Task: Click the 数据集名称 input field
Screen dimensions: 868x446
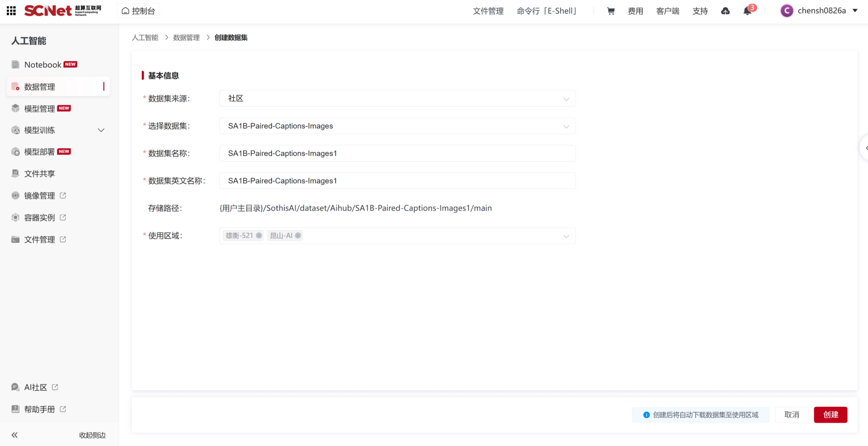Action: click(397, 153)
